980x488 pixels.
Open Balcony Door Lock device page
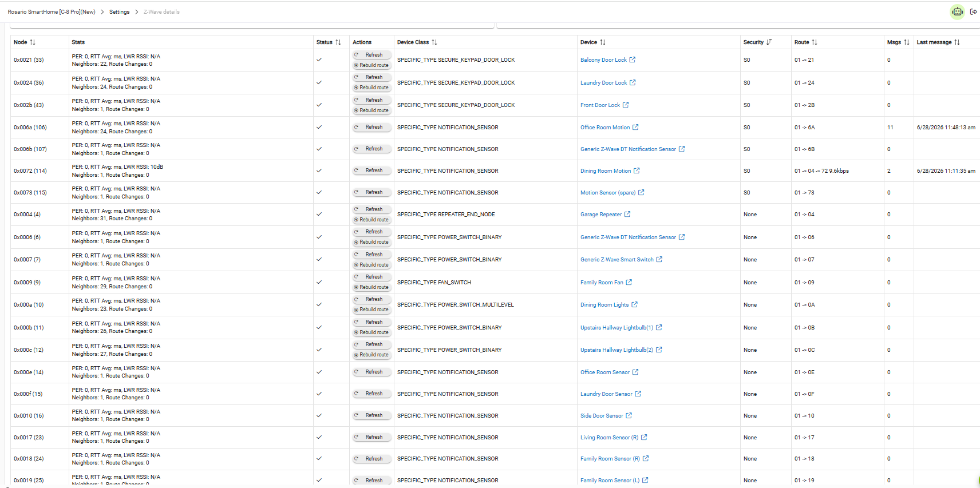[603, 60]
